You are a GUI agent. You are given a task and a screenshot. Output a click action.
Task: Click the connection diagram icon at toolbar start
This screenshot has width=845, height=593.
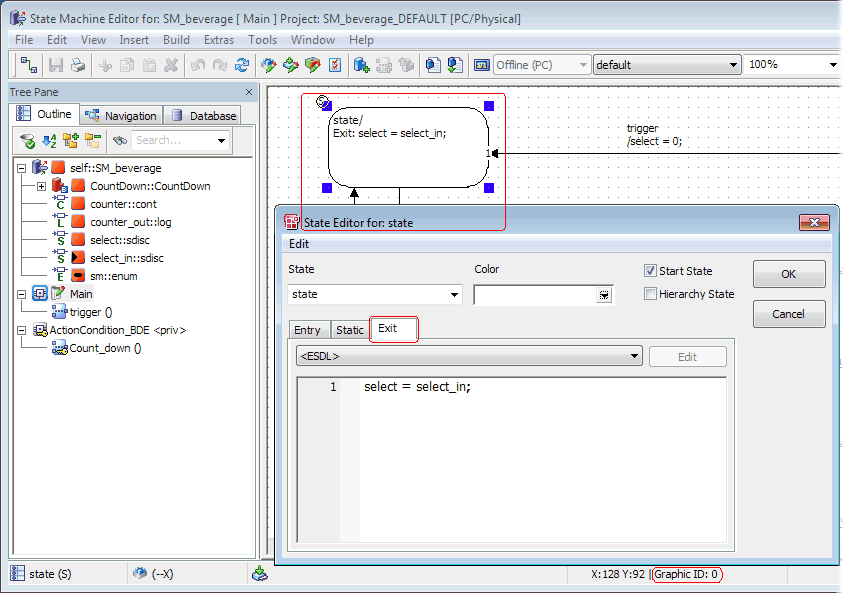tap(29, 65)
